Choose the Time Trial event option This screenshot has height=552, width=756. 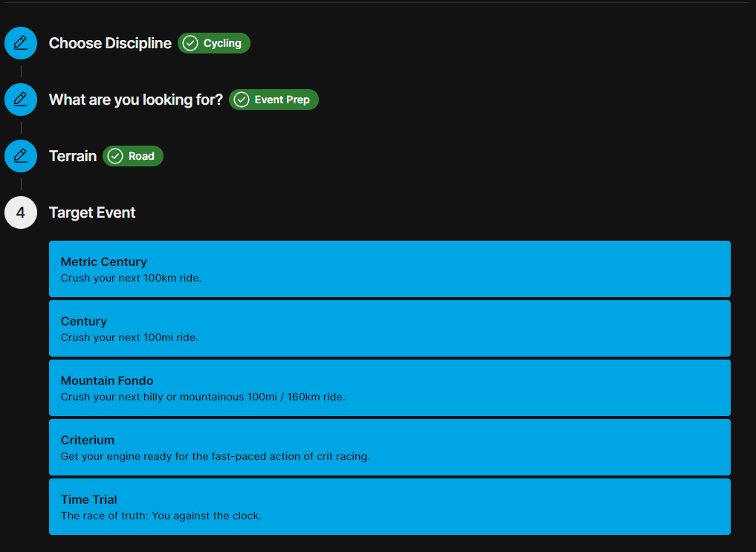(390, 507)
